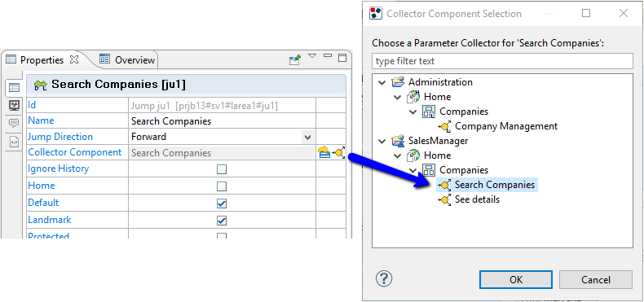Click the Companies area icon under SalesManager
The width and height of the screenshot is (644, 302).
429,170
